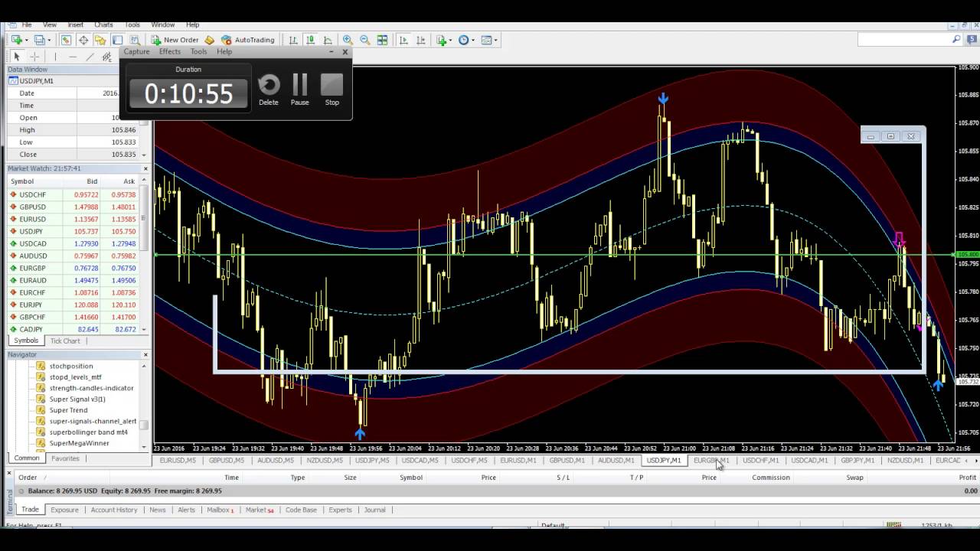Image resolution: width=980 pixels, height=551 pixels.
Task: Toggle the Market Watch panel icon
Action: coord(66,40)
